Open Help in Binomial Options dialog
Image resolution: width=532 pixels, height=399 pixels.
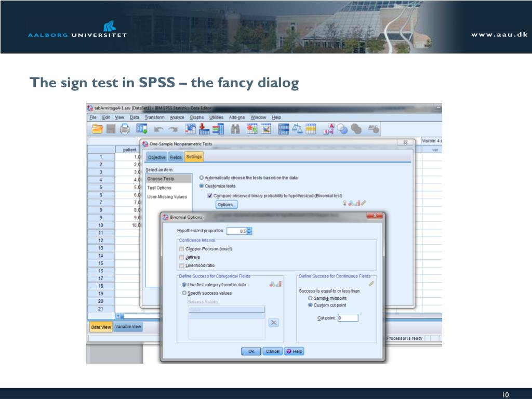[x=294, y=351]
